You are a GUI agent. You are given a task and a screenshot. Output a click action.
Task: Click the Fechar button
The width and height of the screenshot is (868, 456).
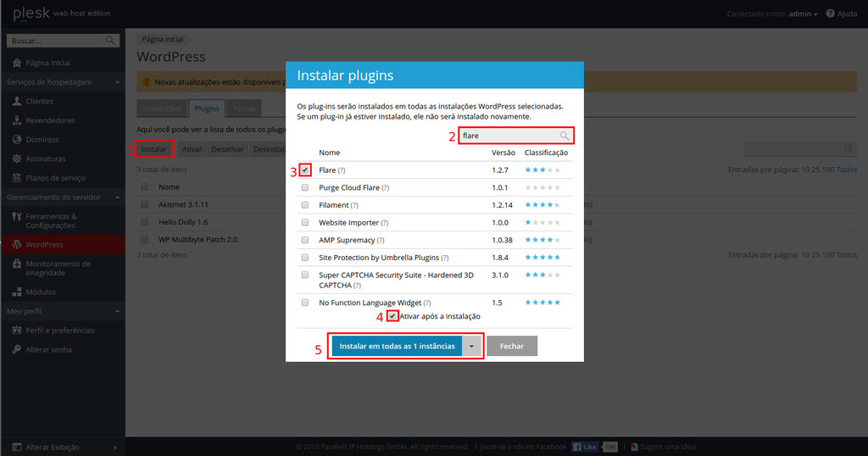(512, 347)
